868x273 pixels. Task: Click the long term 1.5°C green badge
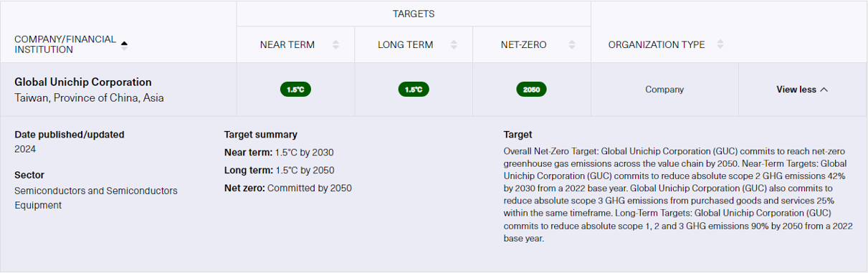(414, 90)
